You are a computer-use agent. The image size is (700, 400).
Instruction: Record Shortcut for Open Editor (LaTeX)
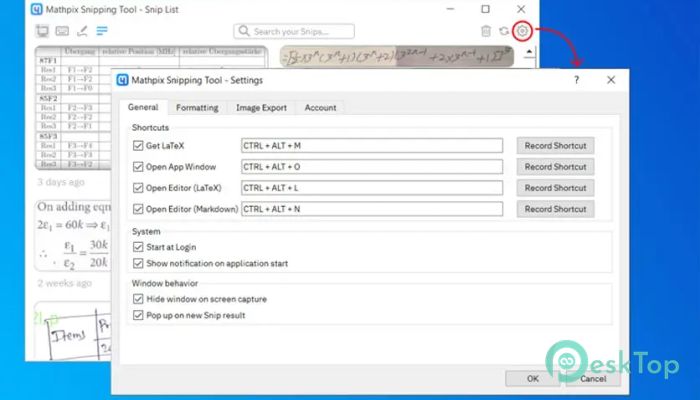point(555,188)
